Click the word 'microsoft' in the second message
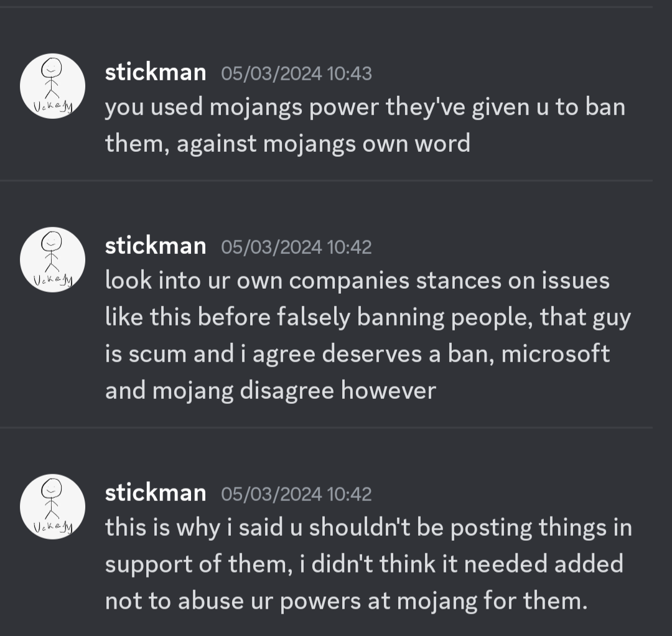 pos(556,353)
